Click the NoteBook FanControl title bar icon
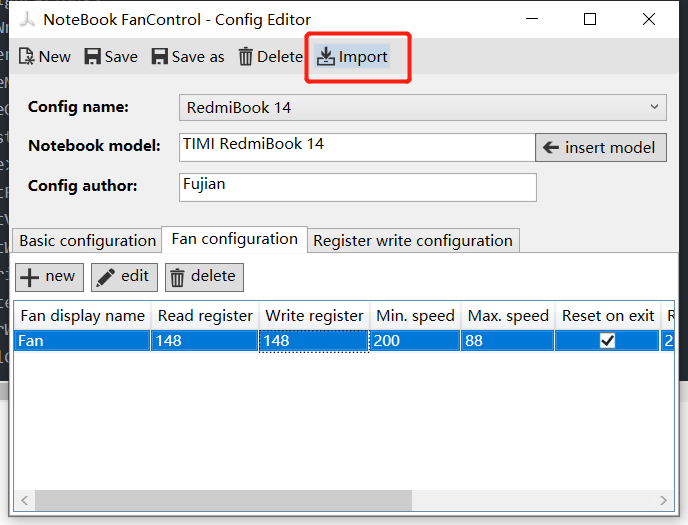The height and width of the screenshot is (525, 688). [28, 19]
